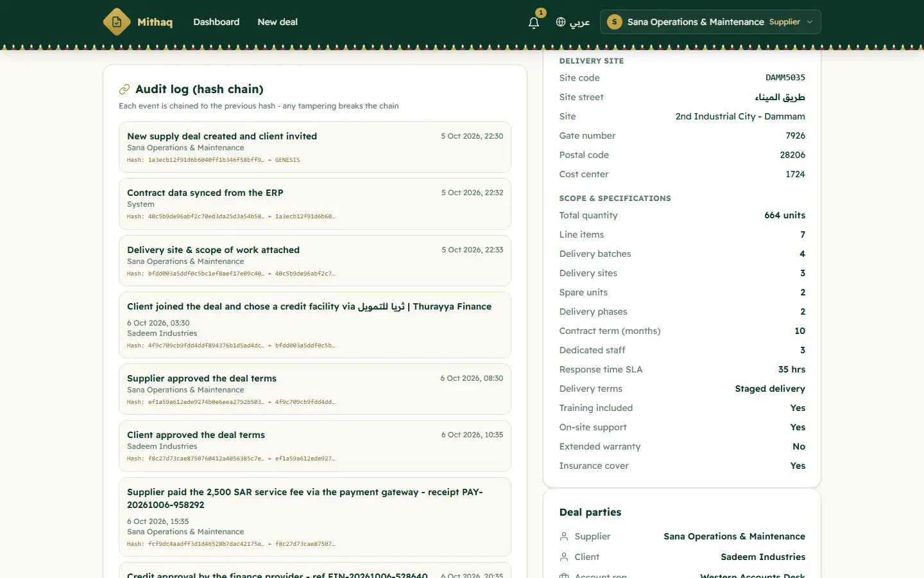Image resolution: width=924 pixels, height=578 pixels.
Task: Open the notifications bell
Action: tap(534, 22)
